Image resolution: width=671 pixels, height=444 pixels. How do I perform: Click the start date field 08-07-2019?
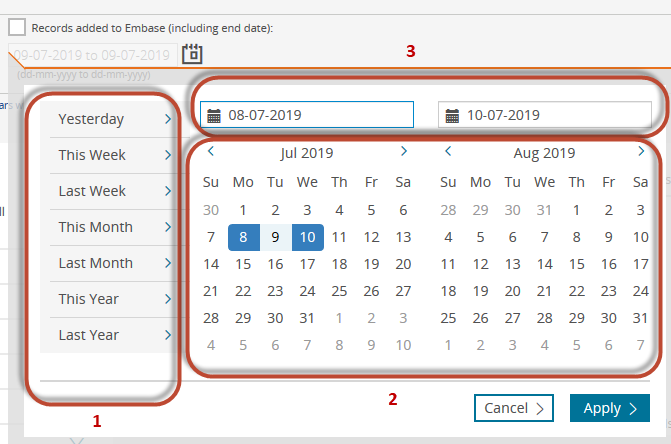pos(315,115)
